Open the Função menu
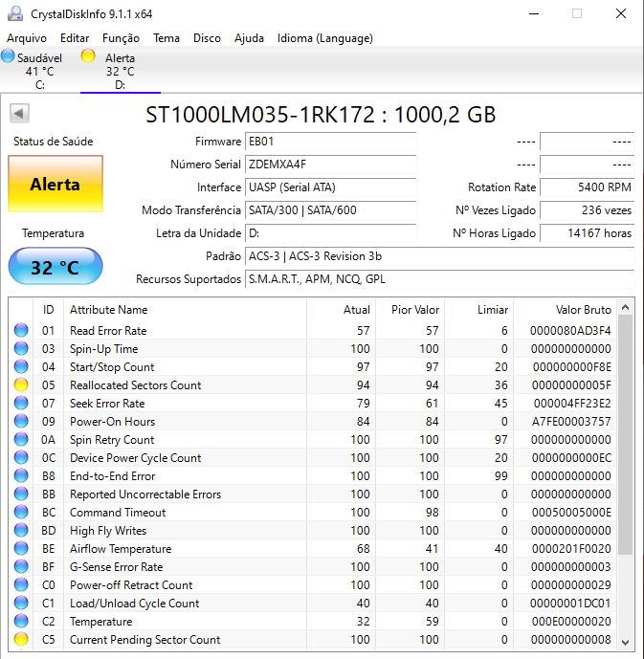 pyautogui.click(x=121, y=38)
